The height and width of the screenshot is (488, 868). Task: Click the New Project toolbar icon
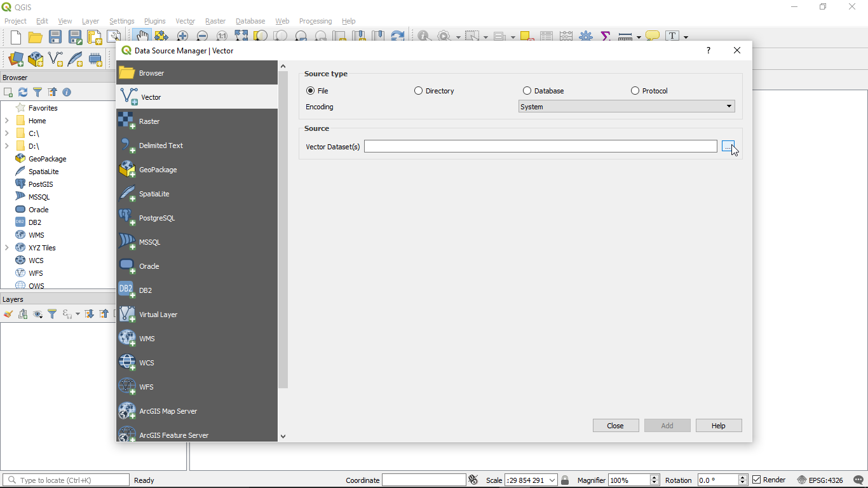[15, 37]
